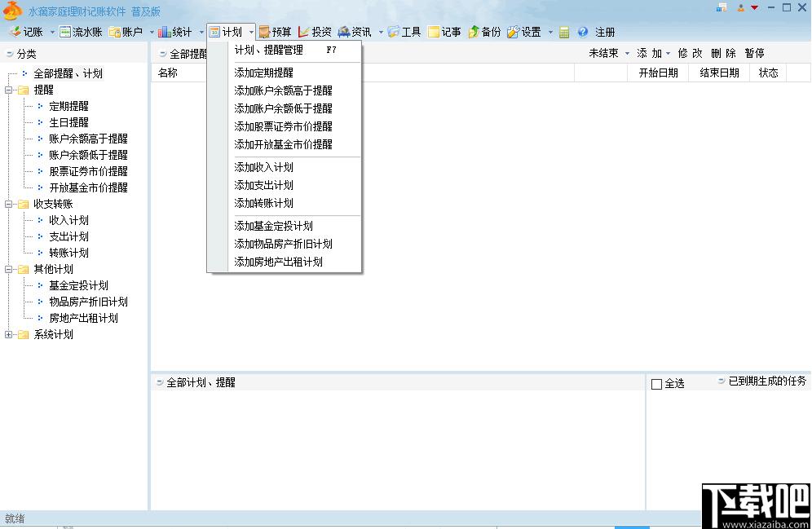
Task: Sort by the 状态 column header
Action: [x=769, y=73]
